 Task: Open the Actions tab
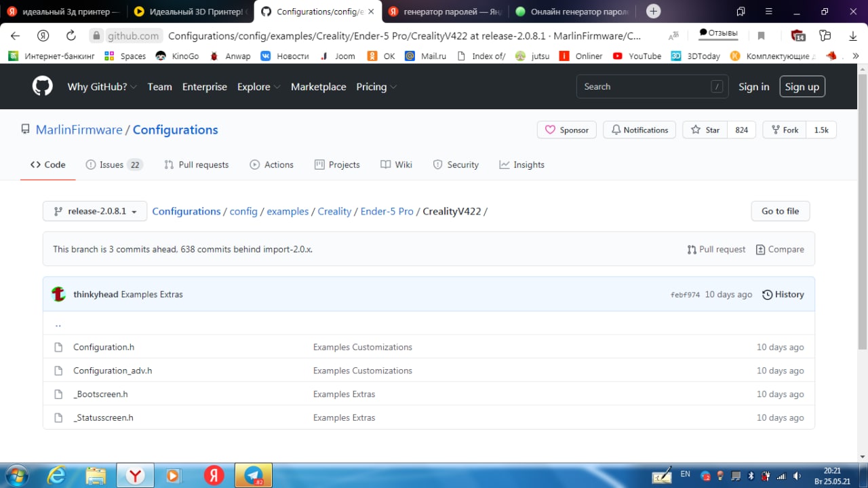click(271, 165)
